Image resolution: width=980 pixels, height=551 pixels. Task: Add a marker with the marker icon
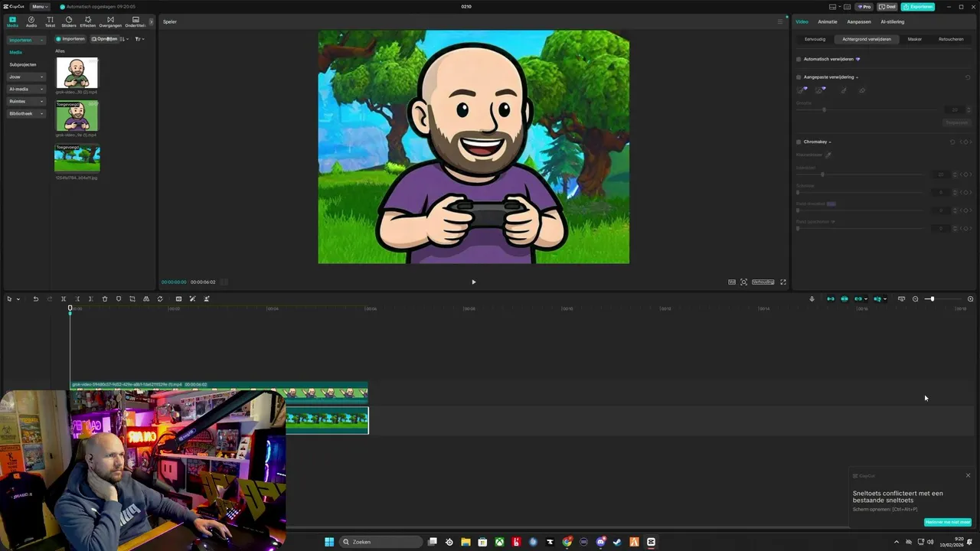point(119,298)
